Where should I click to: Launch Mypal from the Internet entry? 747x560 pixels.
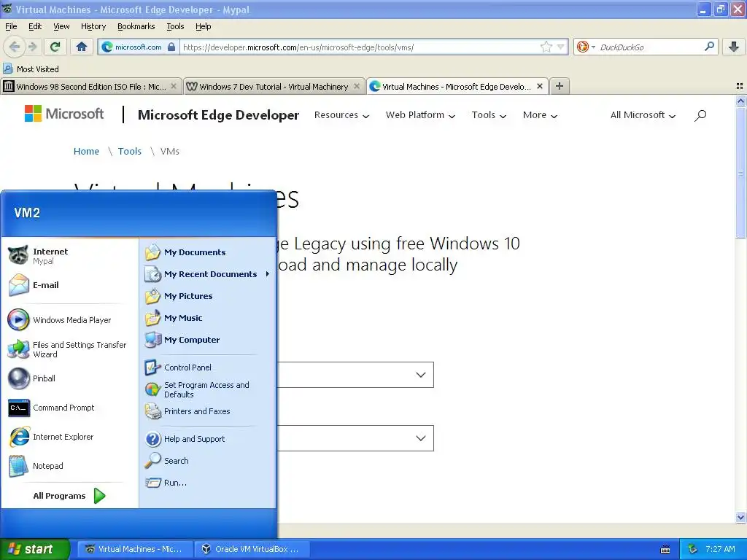coord(69,256)
